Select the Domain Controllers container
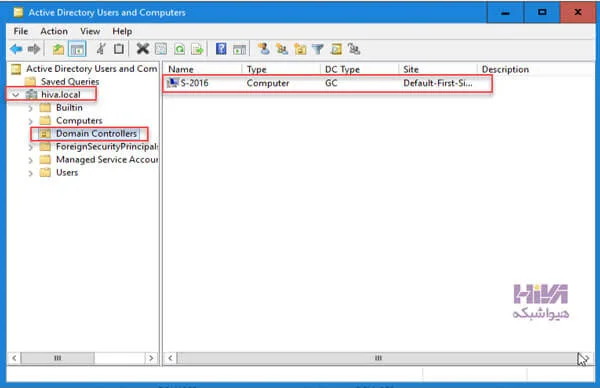 pyautogui.click(x=96, y=134)
